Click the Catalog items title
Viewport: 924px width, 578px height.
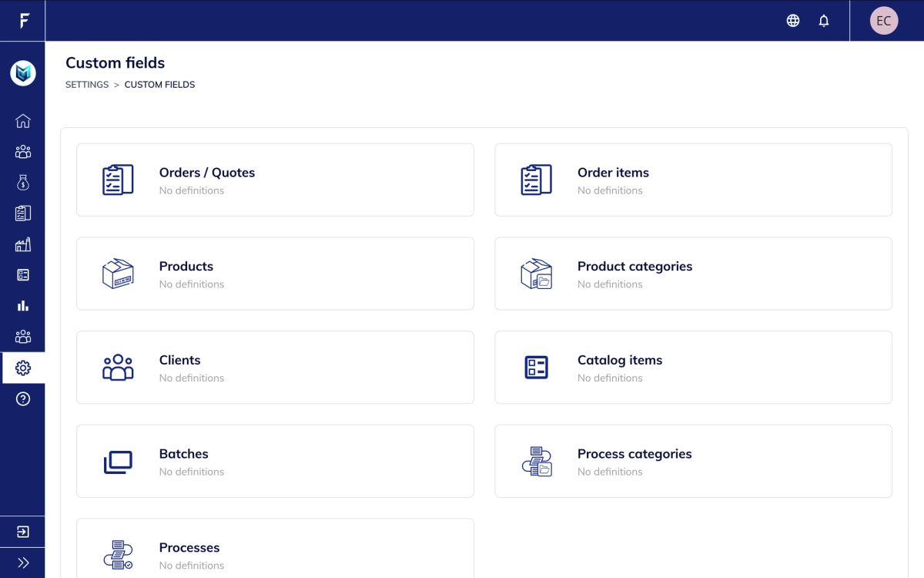(620, 361)
